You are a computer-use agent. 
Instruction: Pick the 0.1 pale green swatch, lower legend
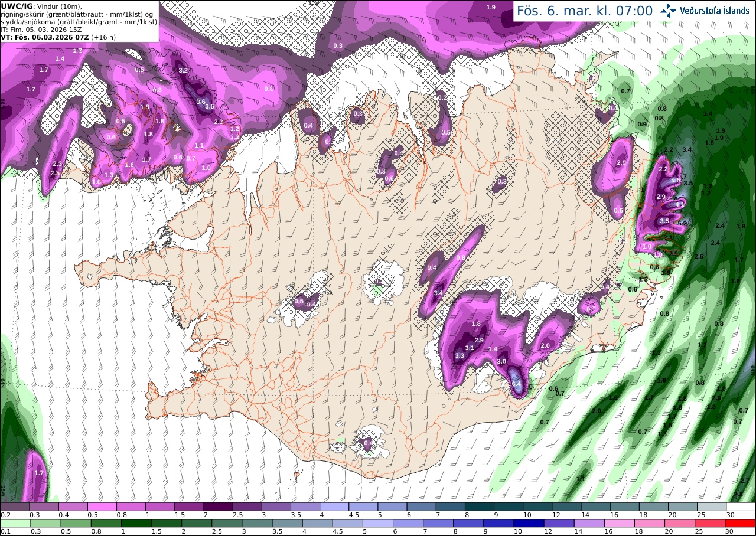click(x=15, y=523)
